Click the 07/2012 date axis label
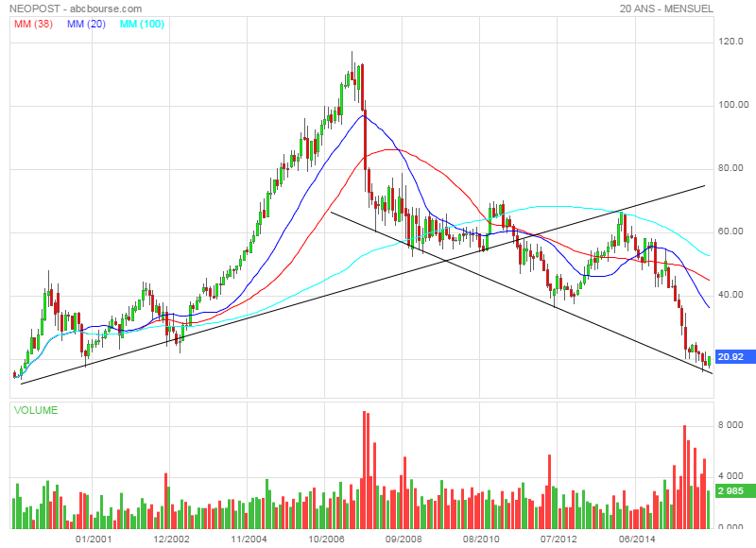This screenshot has height=548, width=756. (558, 539)
